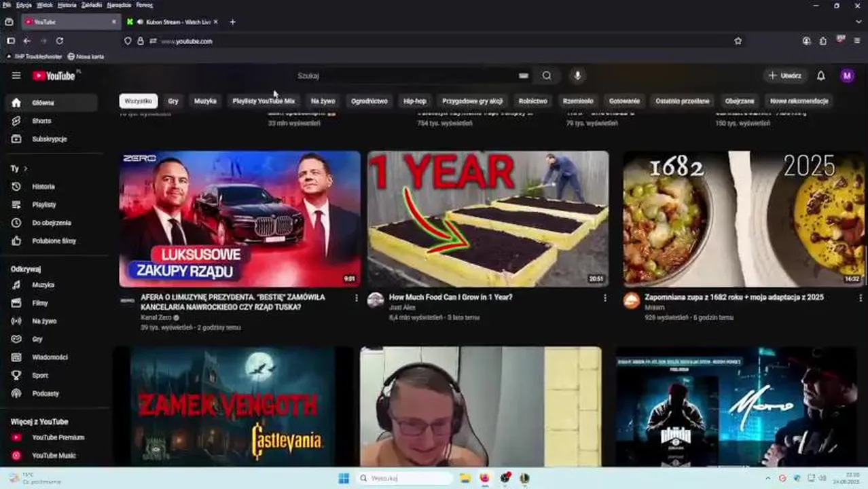Open Subskrypcje in the sidebar

click(52, 139)
